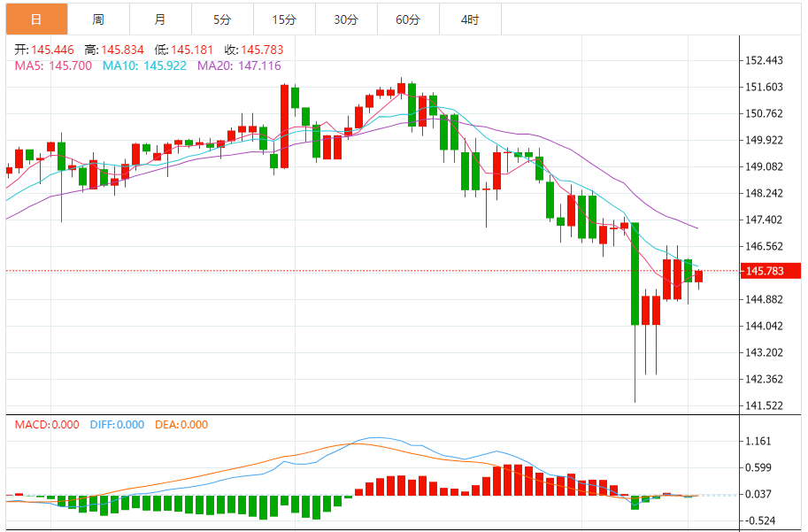Image resolution: width=808 pixels, height=532 pixels.
Task: Click the DIFF:0.000 indicator label
Action: [x=117, y=425]
